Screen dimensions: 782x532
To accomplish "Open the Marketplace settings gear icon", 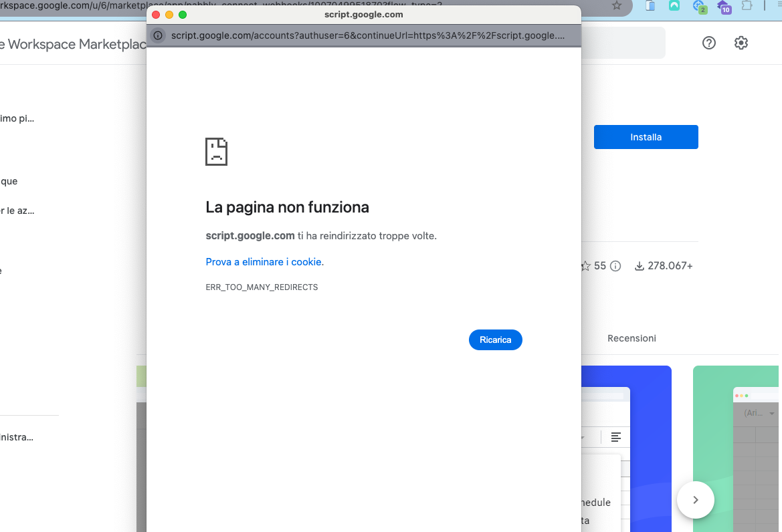I will 741,43.
